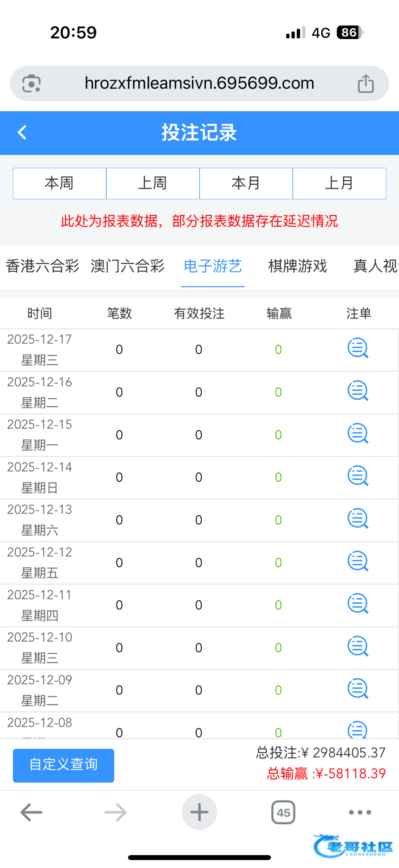Viewport: 399px width, 868px height.
Task: Open a new tab with plus button
Action: [x=199, y=812]
